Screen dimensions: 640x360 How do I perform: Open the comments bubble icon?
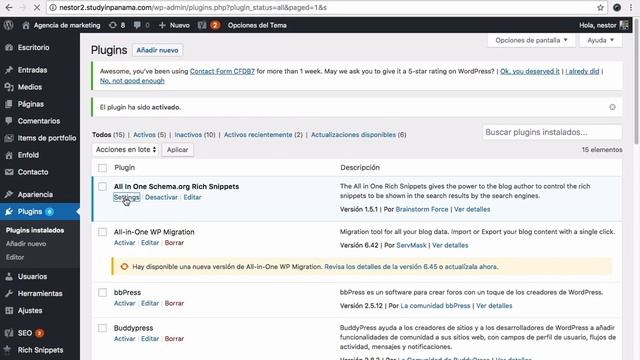click(141, 25)
